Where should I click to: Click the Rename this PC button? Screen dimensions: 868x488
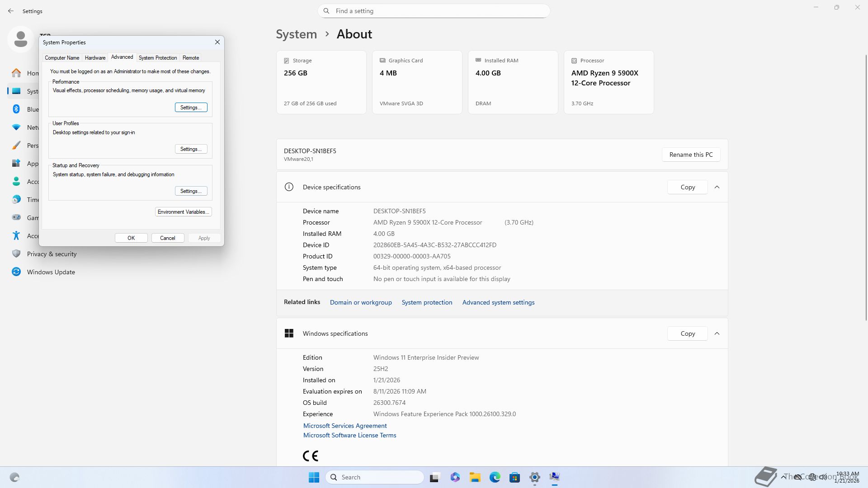point(691,155)
